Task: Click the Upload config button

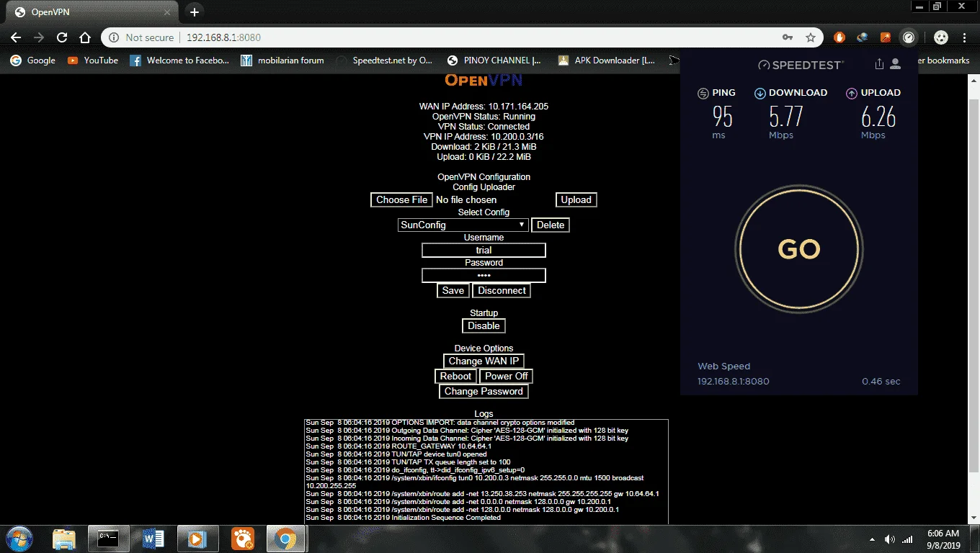Action: click(x=576, y=199)
